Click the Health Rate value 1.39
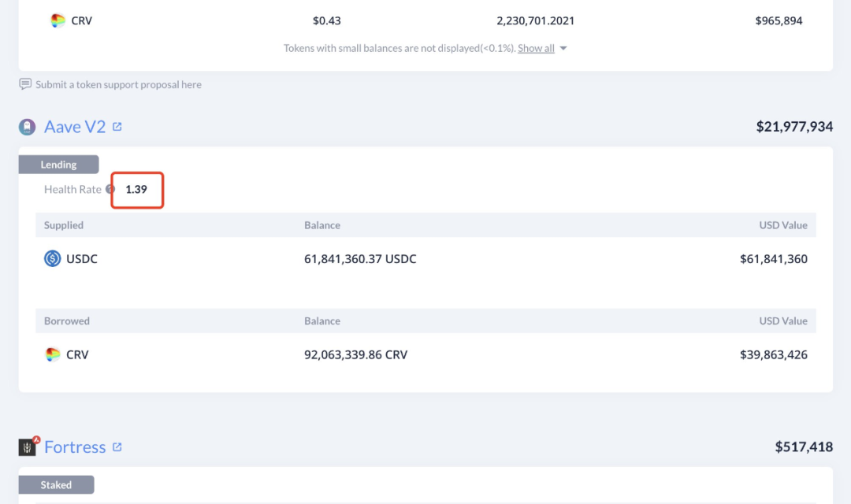Image resolution: width=851 pixels, height=504 pixels. click(136, 189)
